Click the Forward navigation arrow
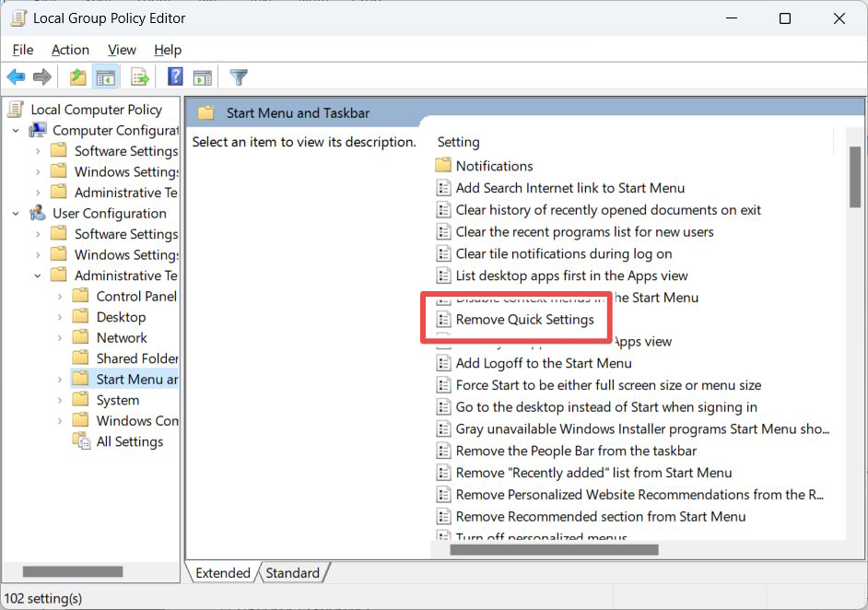 (x=41, y=76)
